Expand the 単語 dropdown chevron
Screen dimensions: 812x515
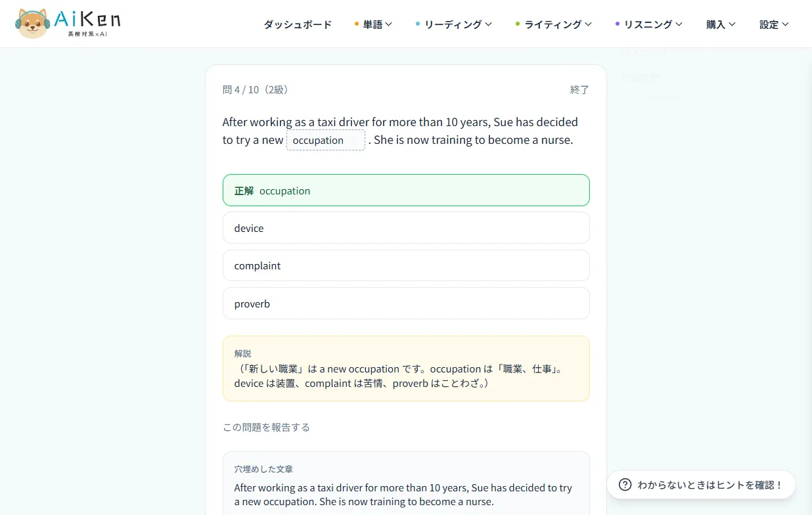coord(389,24)
